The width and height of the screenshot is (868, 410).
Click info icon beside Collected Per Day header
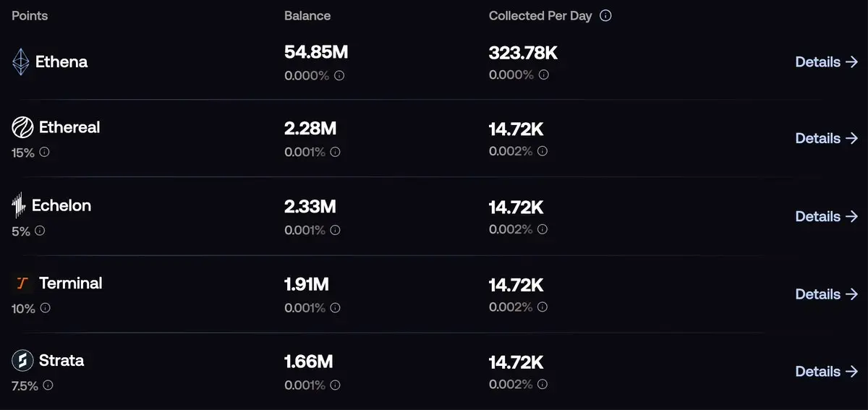[x=606, y=15]
